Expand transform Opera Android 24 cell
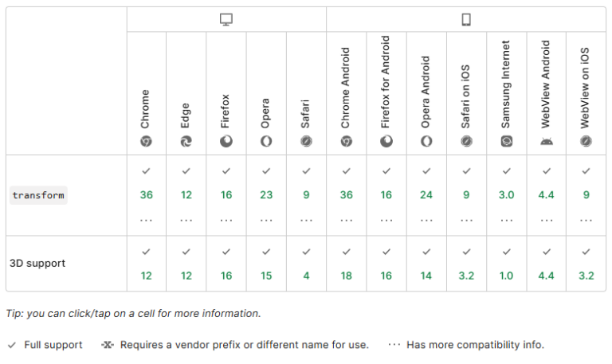The height and width of the screenshot is (364, 612). point(426,195)
